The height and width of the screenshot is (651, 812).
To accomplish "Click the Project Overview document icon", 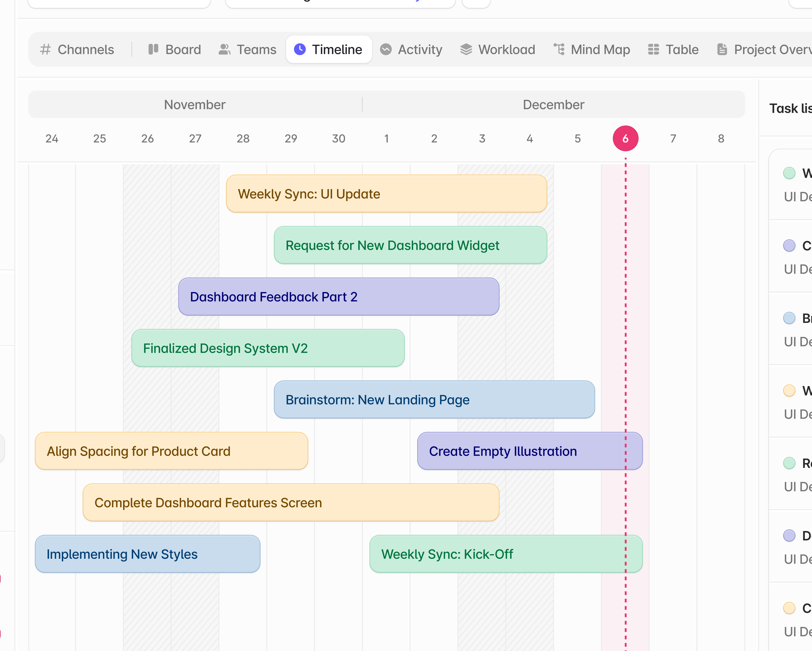I will coord(722,49).
